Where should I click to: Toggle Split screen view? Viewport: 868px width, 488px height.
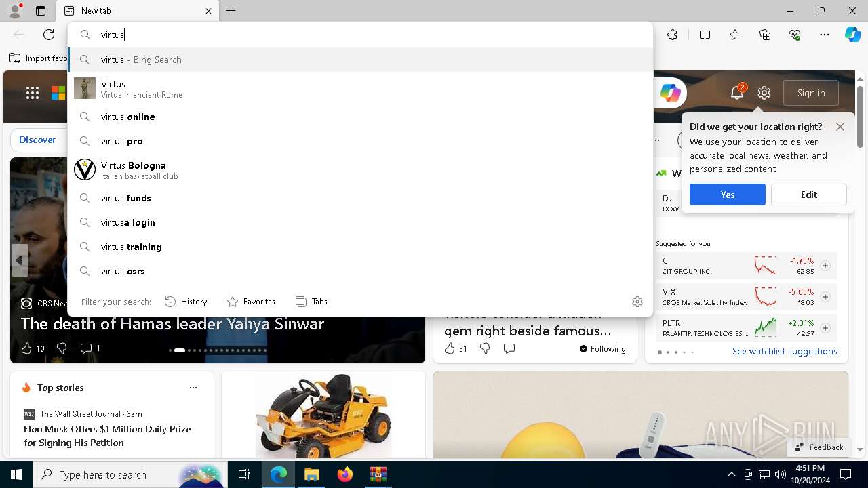(x=705, y=35)
